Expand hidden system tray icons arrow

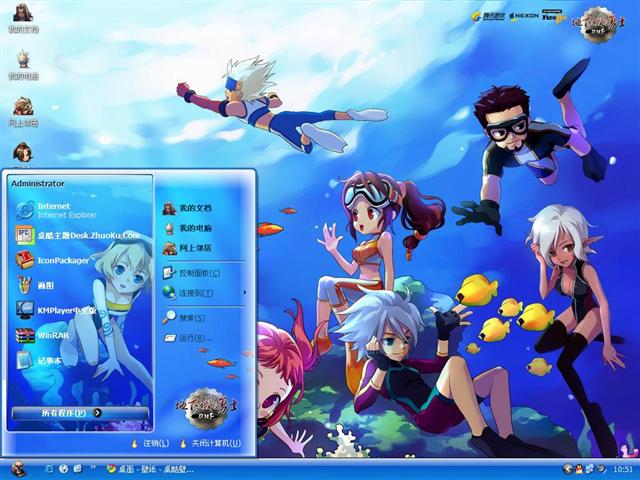click(567, 469)
